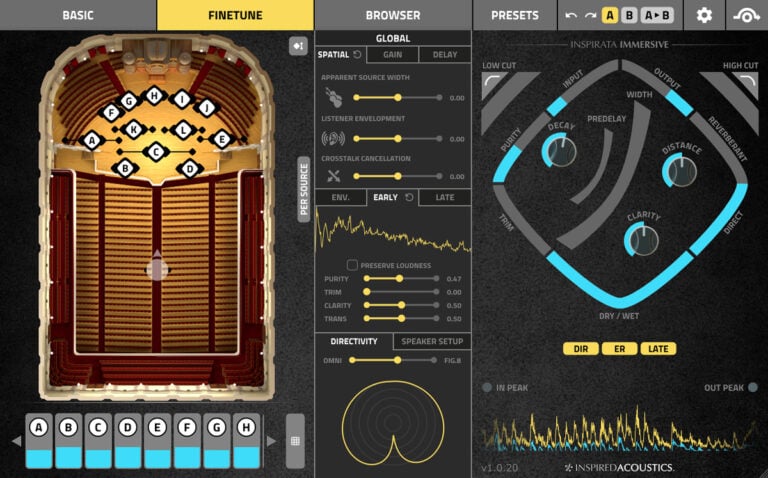
Task: Switch to the FINETUNE tab
Action: 235,15
